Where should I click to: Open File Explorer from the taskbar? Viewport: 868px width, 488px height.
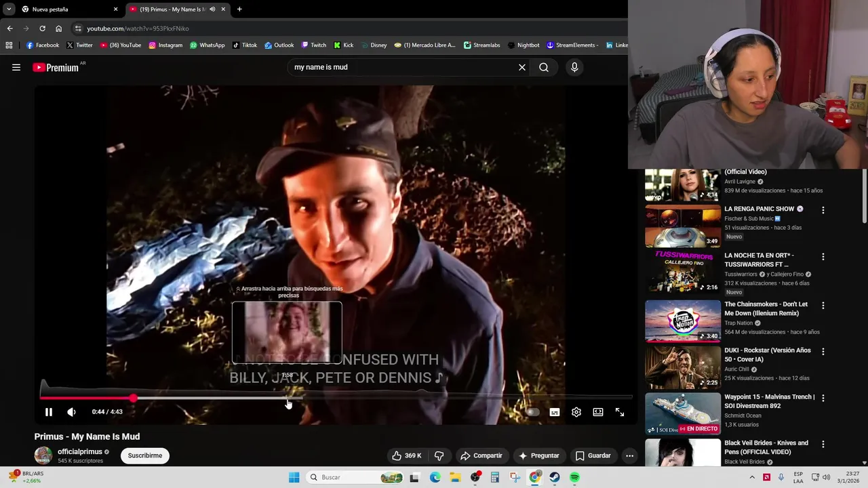coord(455,477)
